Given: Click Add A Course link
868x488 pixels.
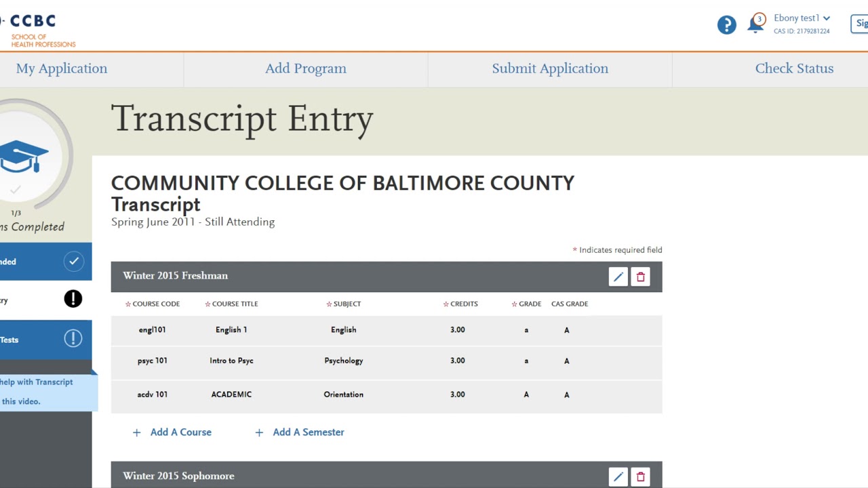Looking at the screenshot, I should [172, 432].
